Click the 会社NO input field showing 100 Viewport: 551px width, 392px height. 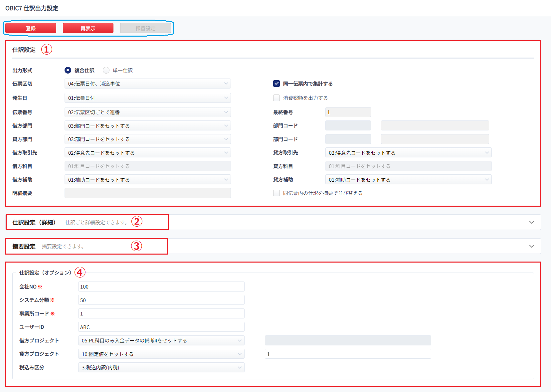click(x=161, y=287)
